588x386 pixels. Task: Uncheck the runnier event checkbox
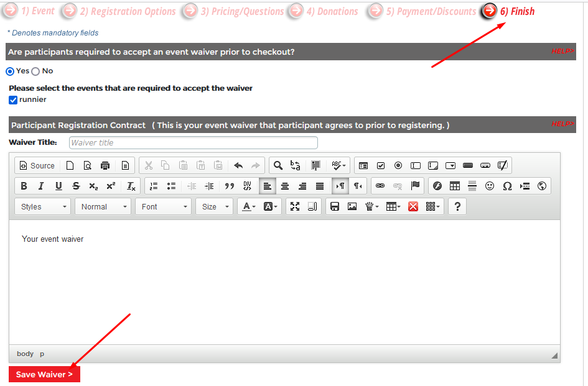point(13,100)
